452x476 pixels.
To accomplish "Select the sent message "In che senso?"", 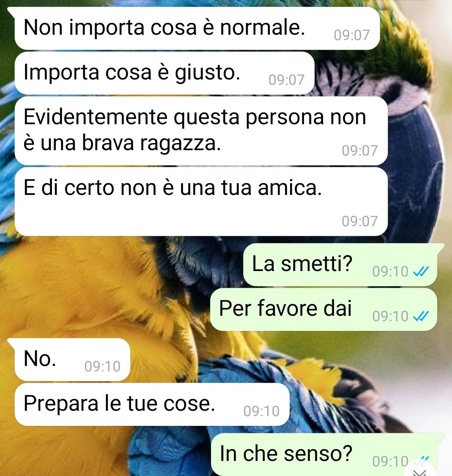I will click(324, 454).
